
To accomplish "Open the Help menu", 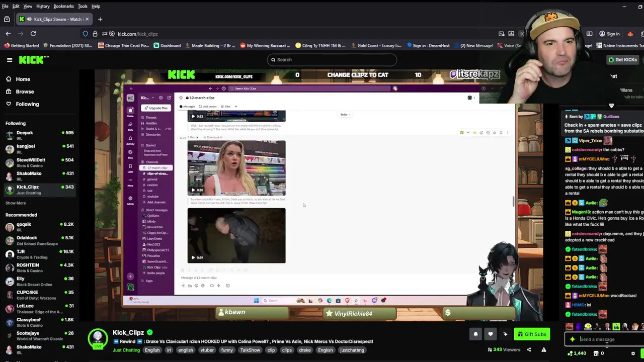I will click(x=96, y=6).
